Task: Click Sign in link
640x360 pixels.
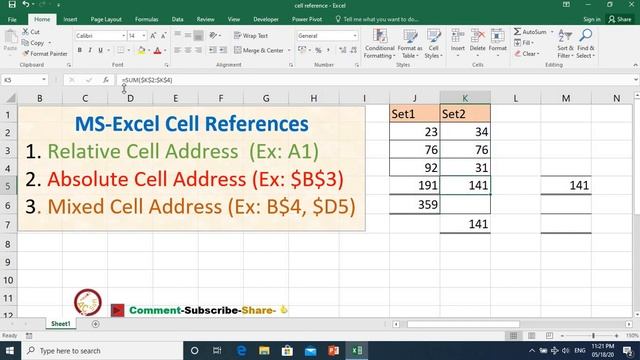Action: coord(591,19)
